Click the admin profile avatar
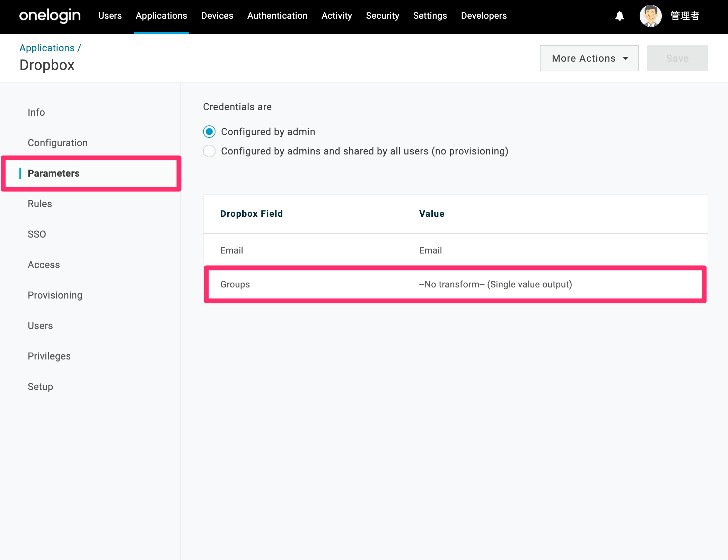 tap(650, 16)
